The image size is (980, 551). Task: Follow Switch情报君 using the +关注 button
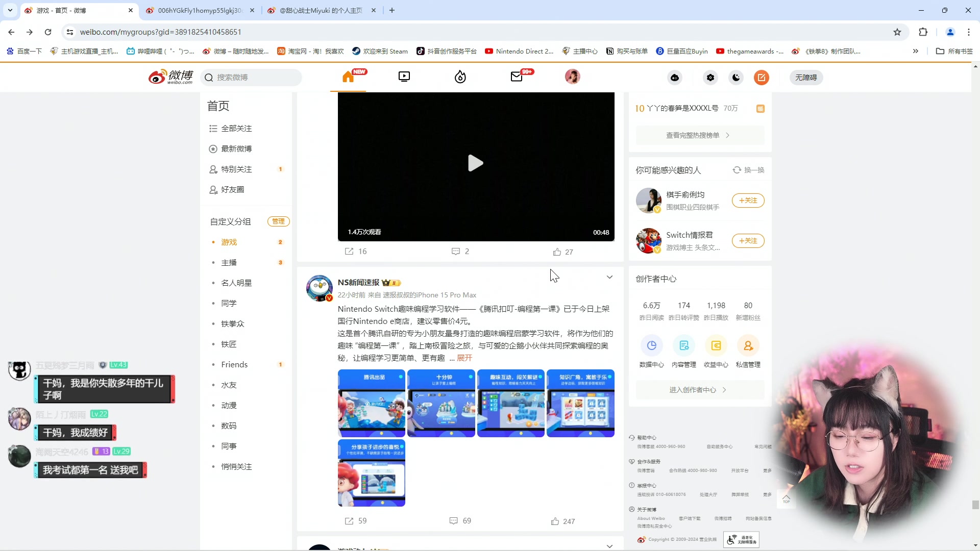pyautogui.click(x=748, y=240)
